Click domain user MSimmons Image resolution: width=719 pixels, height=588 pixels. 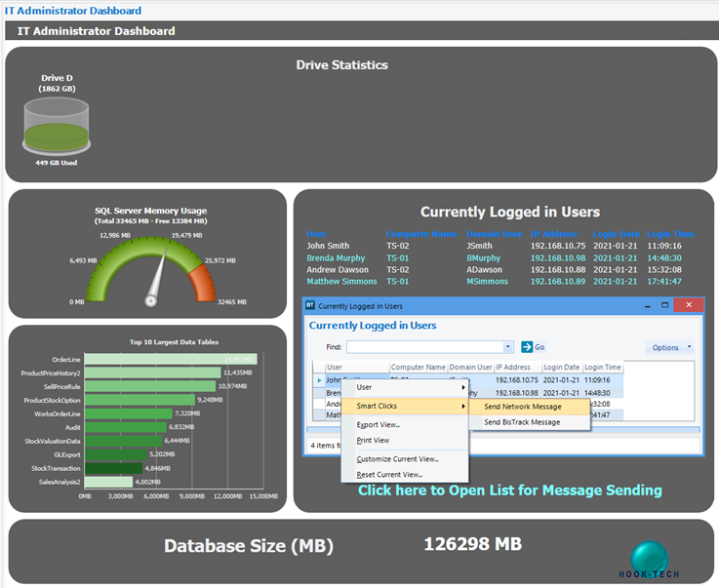coord(488,282)
